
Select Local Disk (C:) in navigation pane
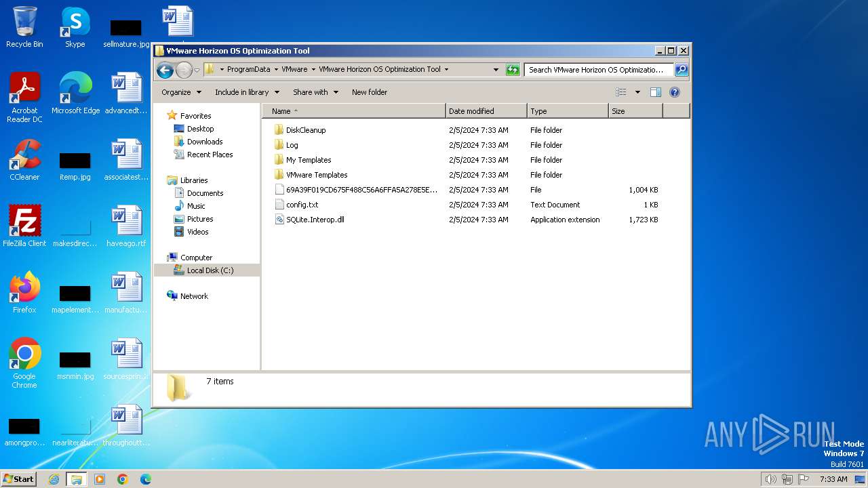pyautogui.click(x=210, y=270)
